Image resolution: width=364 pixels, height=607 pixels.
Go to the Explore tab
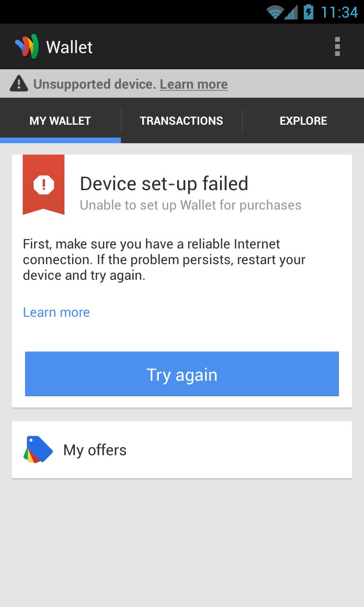303,120
